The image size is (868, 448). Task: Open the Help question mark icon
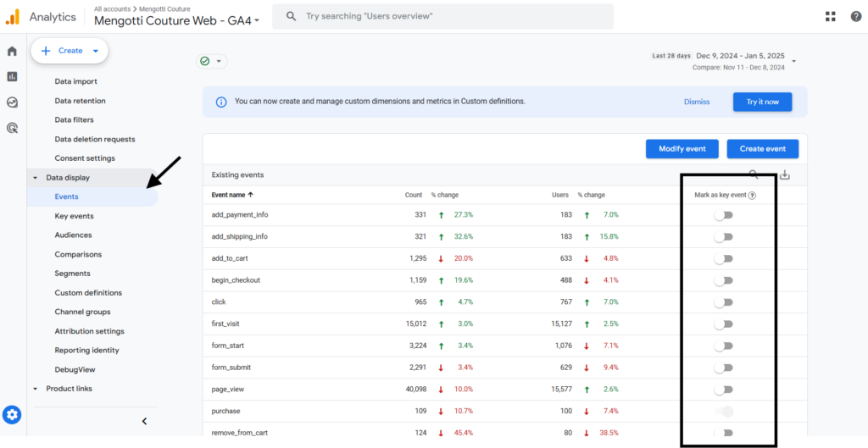856,17
